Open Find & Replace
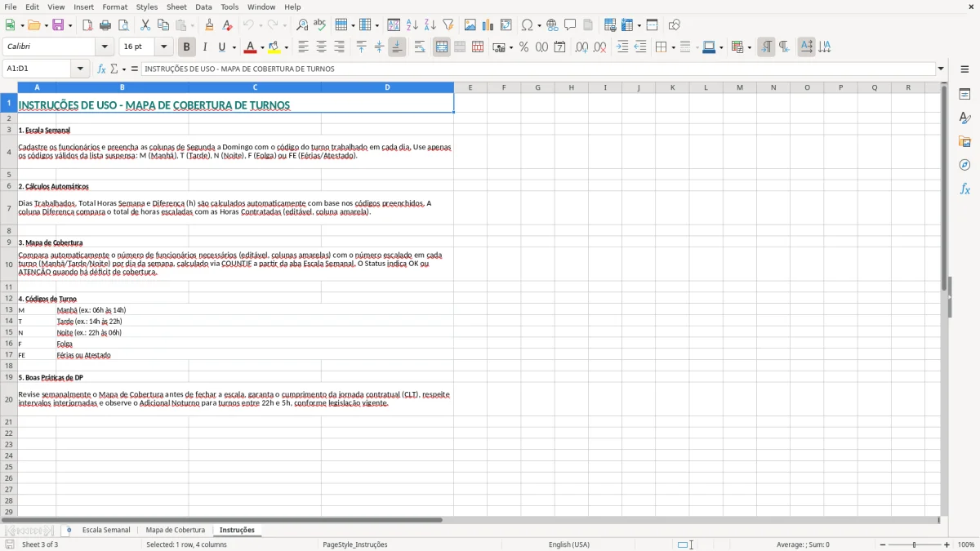This screenshot has width=980, height=551. [302, 25]
